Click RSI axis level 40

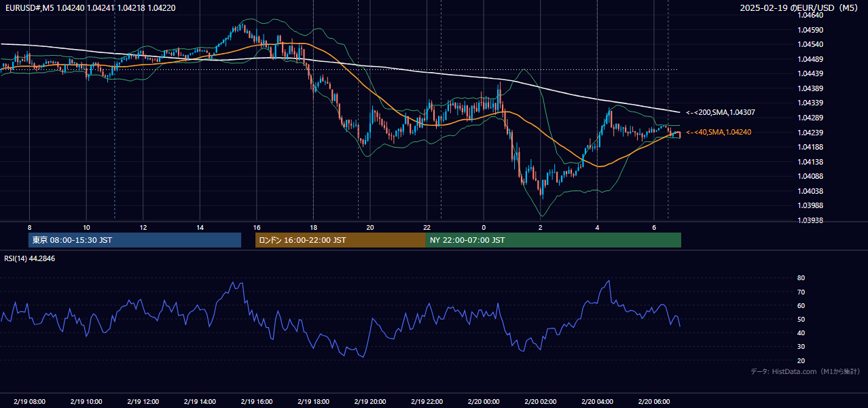pyautogui.click(x=801, y=333)
